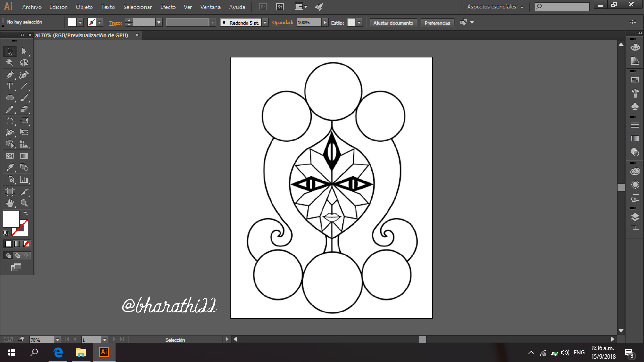644x362 pixels.
Task: Pick the Column Graph tool
Action: pyautogui.click(x=24, y=180)
